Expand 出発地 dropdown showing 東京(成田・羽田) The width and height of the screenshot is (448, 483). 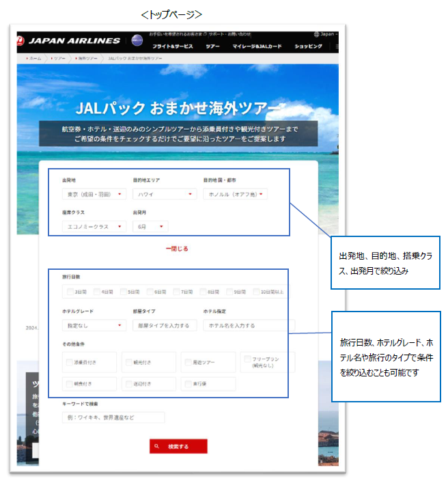point(94,194)
